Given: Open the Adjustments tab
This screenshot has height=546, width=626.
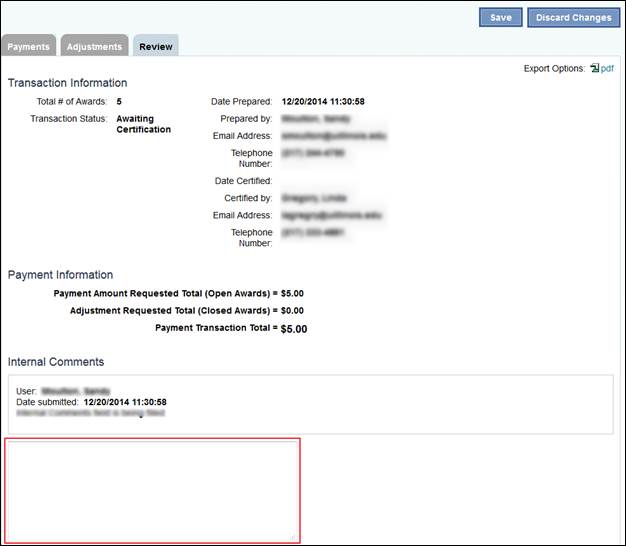Looking at the screenshot, I should [93, 46].
